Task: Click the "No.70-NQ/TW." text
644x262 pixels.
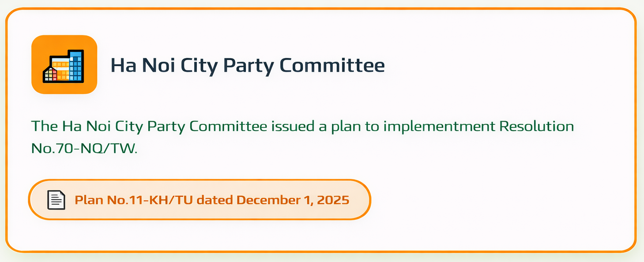Action: (x=84, y=149)
